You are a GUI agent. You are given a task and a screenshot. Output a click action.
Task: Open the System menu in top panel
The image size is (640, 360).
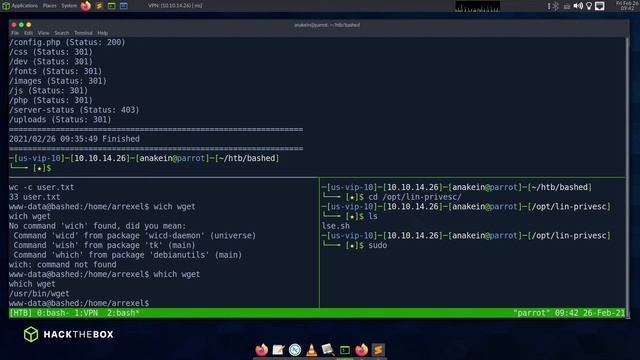pos(69,6)
